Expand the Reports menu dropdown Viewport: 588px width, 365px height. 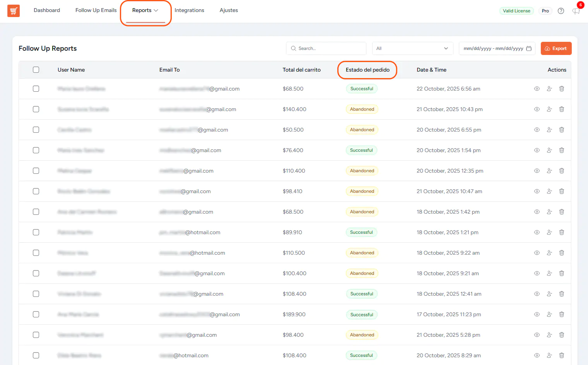[145, 10]
